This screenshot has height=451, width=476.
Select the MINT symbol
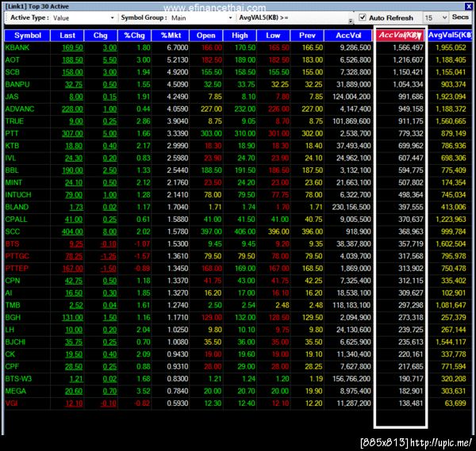[13, 182]
